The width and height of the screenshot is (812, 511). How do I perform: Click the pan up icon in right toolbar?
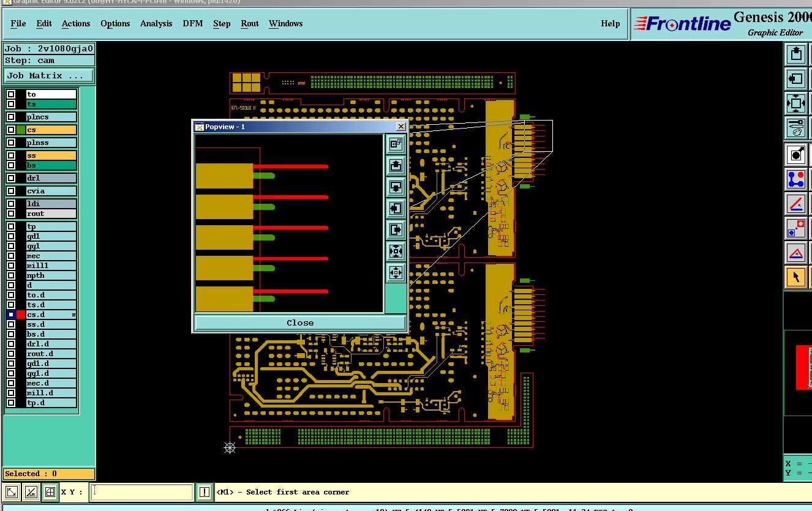pyautogui.click(x=795, y=54)
